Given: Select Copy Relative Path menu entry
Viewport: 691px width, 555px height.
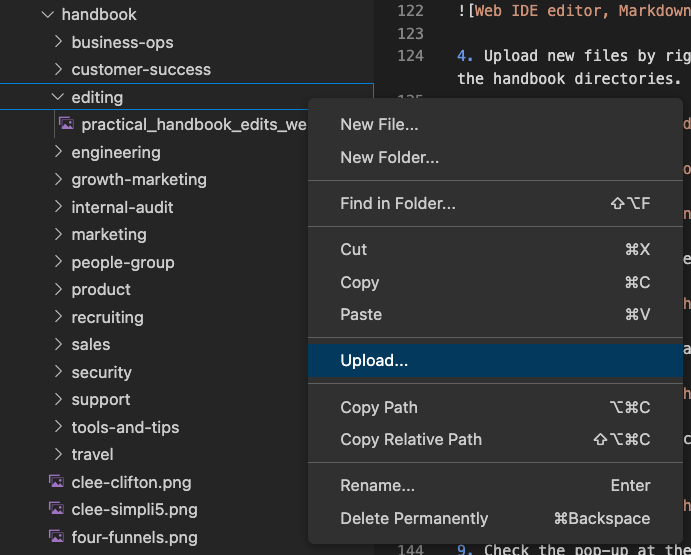Looking at the screenshot, I should (x=495, y=440).
